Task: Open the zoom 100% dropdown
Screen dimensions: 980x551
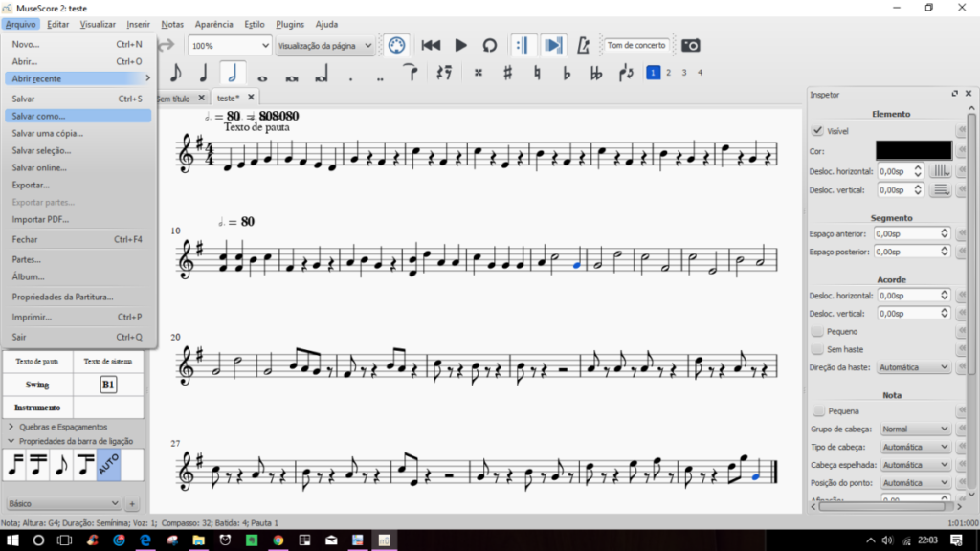Action: click(x=230, y=45)
